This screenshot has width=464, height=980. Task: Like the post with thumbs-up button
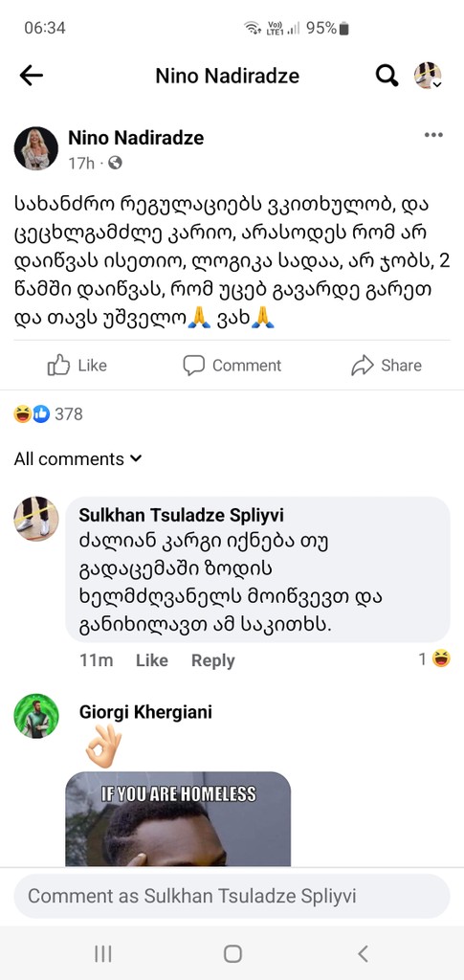point(77,366)
